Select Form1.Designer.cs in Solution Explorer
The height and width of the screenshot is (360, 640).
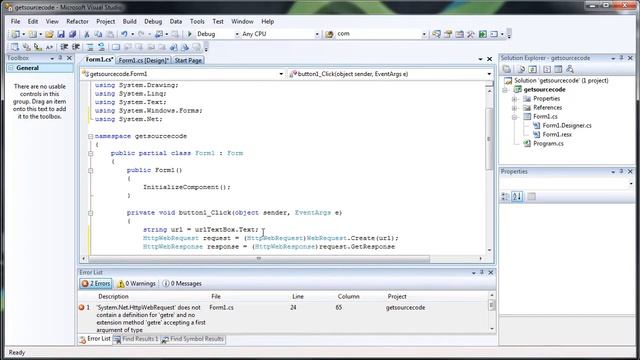(x=567, y=126)
